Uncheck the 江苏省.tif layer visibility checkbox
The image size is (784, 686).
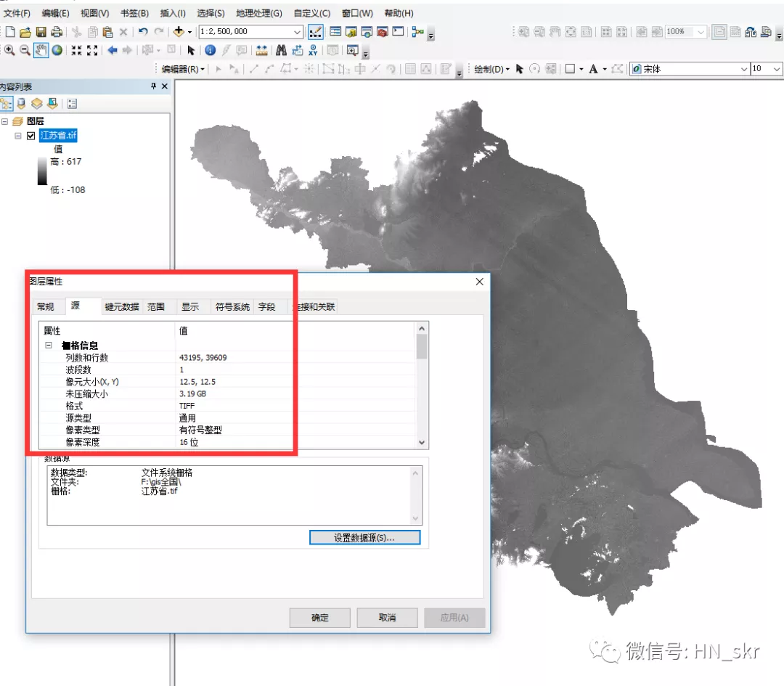point(32,135)
